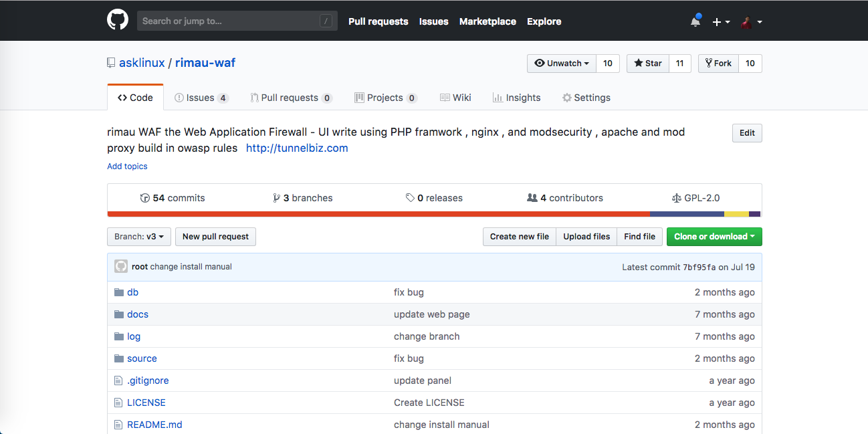
Task: Visit the http://tunnelbiz.com link
Action: (x=297, y=148)
